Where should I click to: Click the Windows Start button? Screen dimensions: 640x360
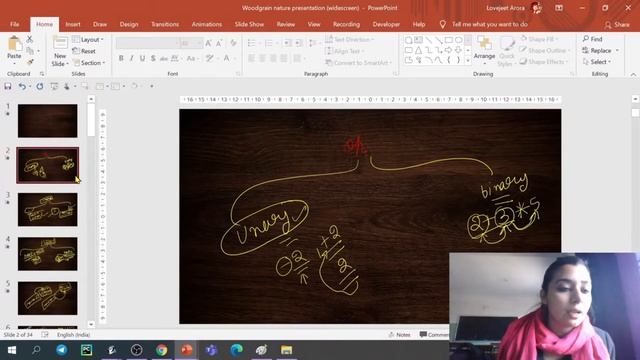pos(12,350)
